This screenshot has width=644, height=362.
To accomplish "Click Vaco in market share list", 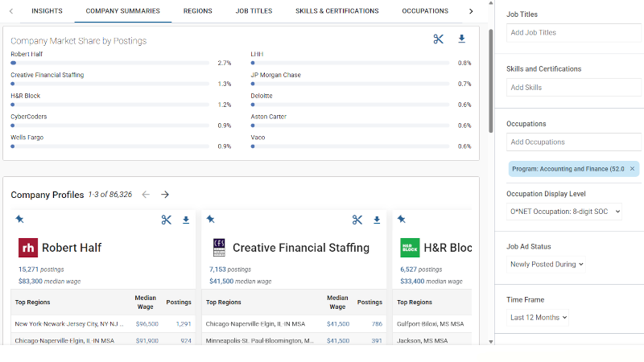I will [258, 138].
